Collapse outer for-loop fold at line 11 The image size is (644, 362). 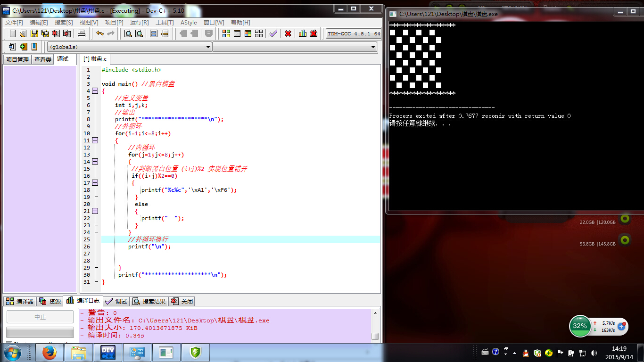pyautogui.click(x=95, y=140)
